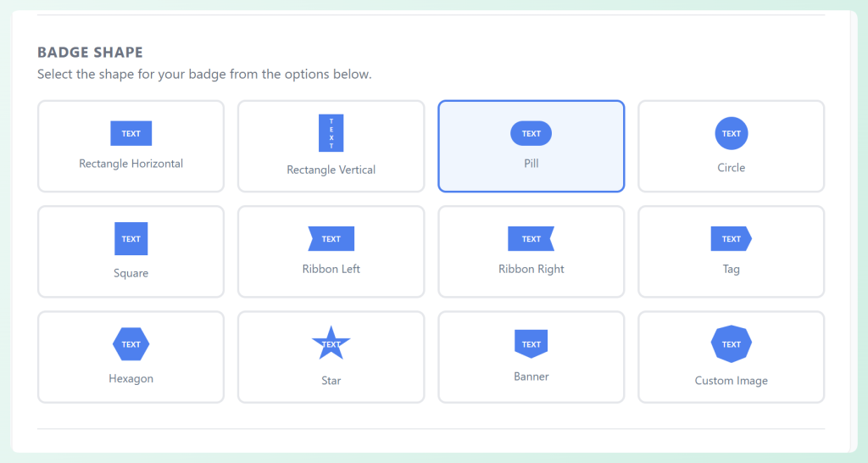Screen dimensions: 868x463
Task: Pick the "Star" label option
Action: [x=331, y=381]
